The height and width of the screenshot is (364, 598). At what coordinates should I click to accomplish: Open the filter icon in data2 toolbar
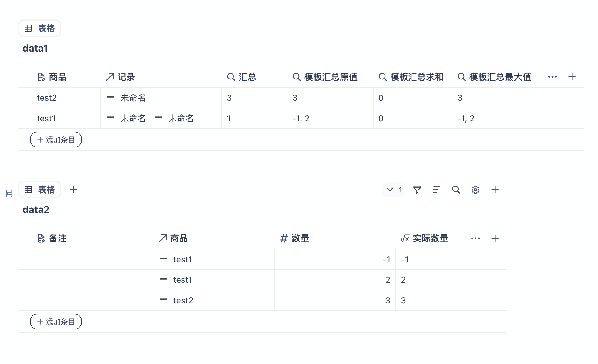tap(417, 190)
